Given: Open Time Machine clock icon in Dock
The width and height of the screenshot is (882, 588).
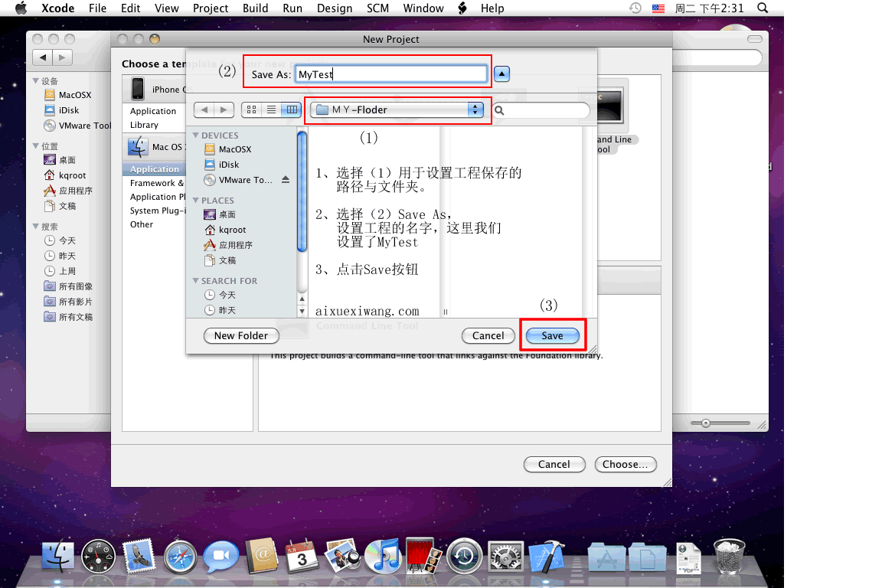Looking at the screenshot, I should pyautogui.click(x=464, y=556).
